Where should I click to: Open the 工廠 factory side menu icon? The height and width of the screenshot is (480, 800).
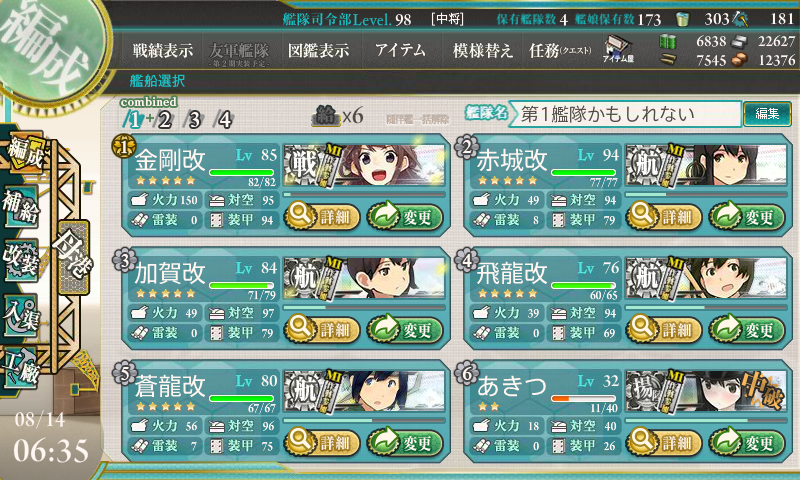[21, 368]
